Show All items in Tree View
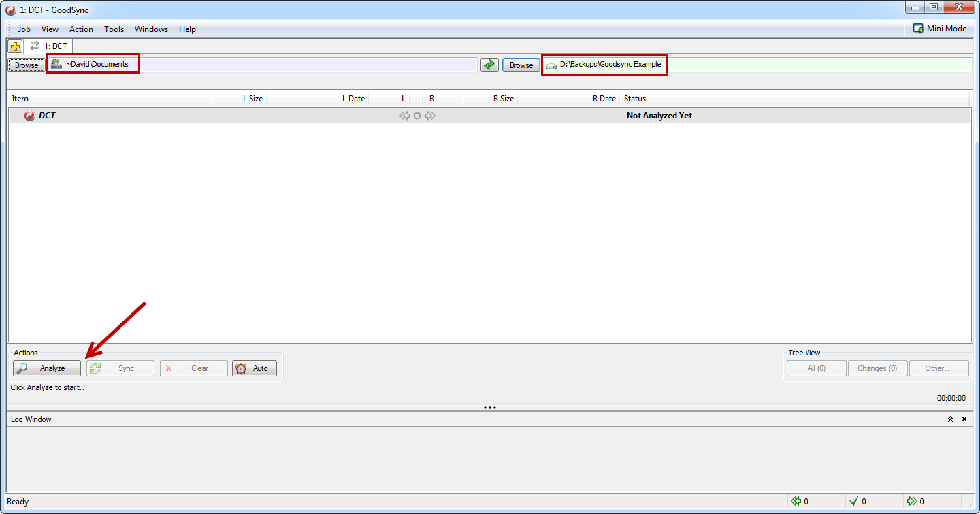 [x=817, y=368]
